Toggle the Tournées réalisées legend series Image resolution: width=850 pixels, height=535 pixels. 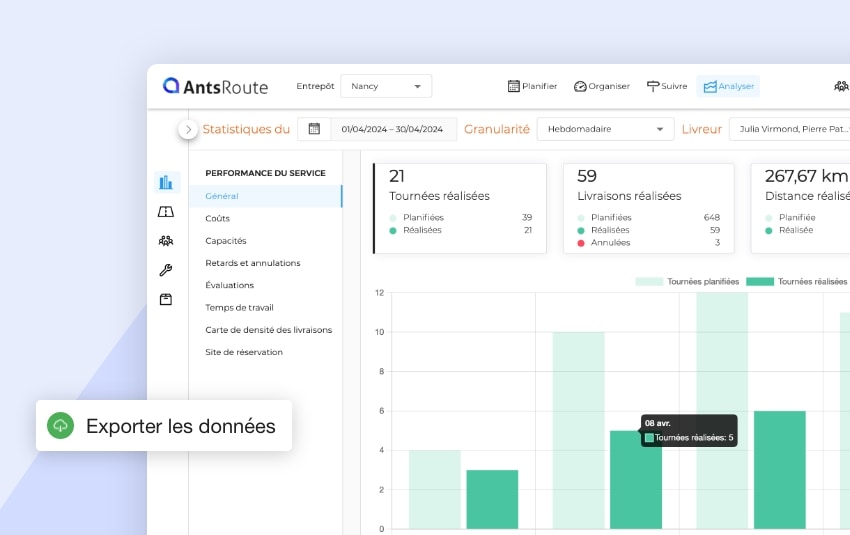pyautogui.click(x=796, y=282)
